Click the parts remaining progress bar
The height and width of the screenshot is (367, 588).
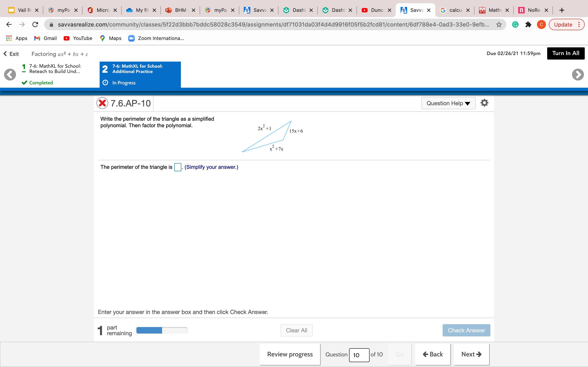[161, 330]
